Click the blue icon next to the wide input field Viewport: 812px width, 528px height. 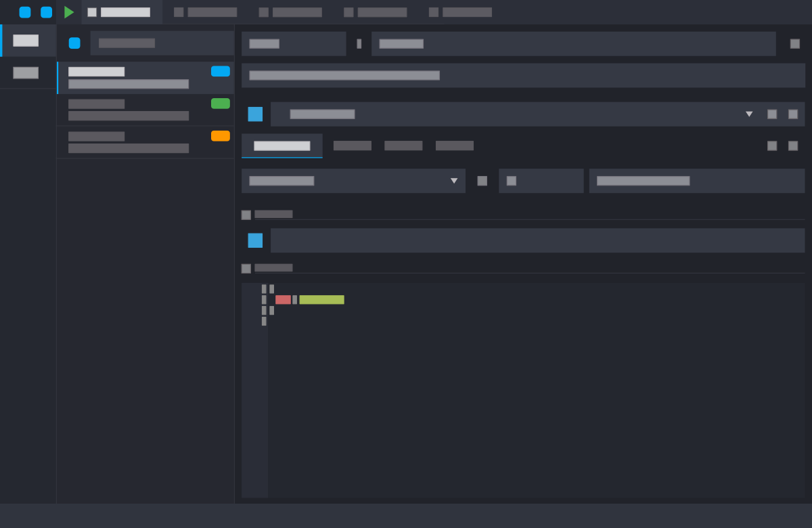[x=255, y=240]
